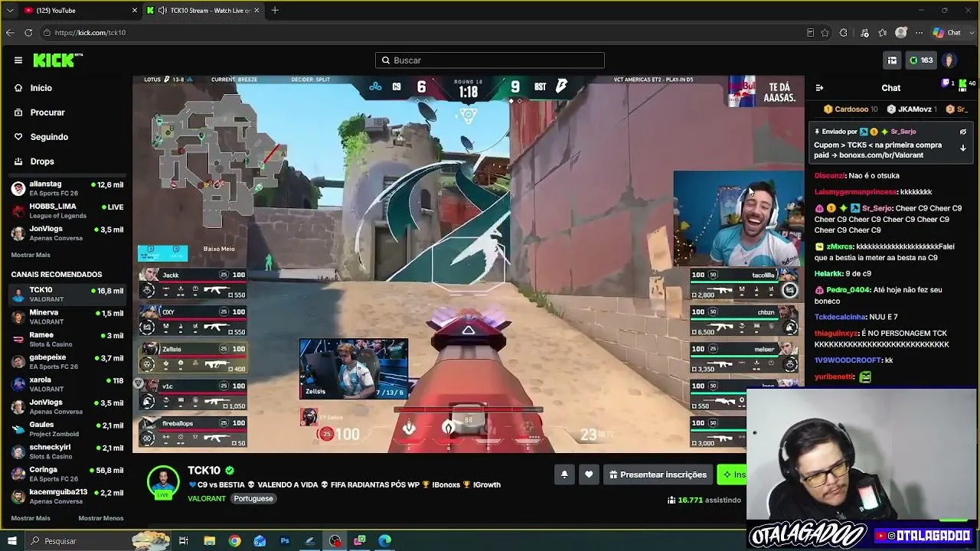Open the Início sidebar section
This screenshot has height=551, width=980.
pyautogui.click(x=41, y=88)
